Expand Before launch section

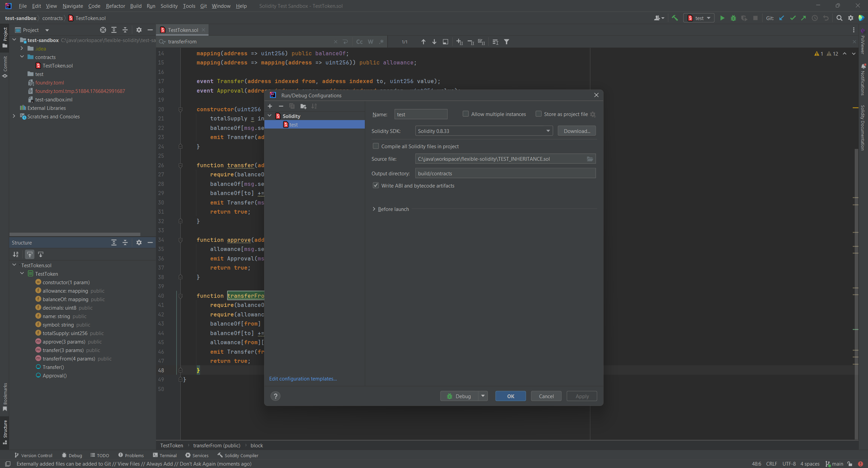point(374,209)
